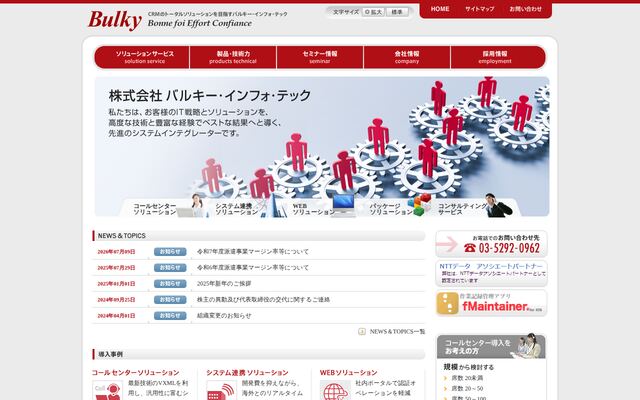Click the businessman on phone icon
The width and height of the screenshot is (640, 400).
pos(498,205)
